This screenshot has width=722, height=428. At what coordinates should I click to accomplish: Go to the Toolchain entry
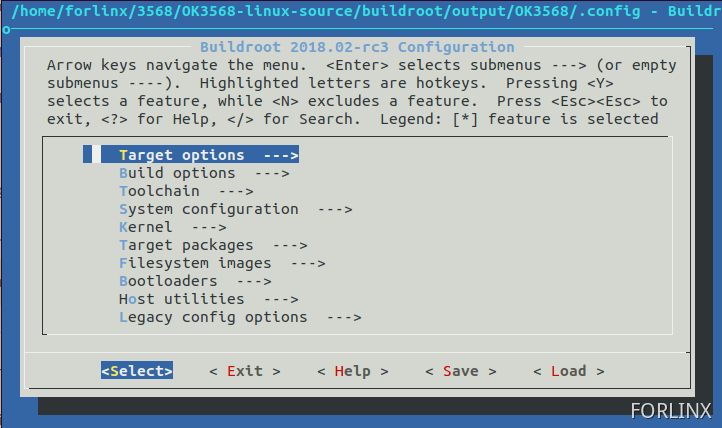[x=159, y=191]
